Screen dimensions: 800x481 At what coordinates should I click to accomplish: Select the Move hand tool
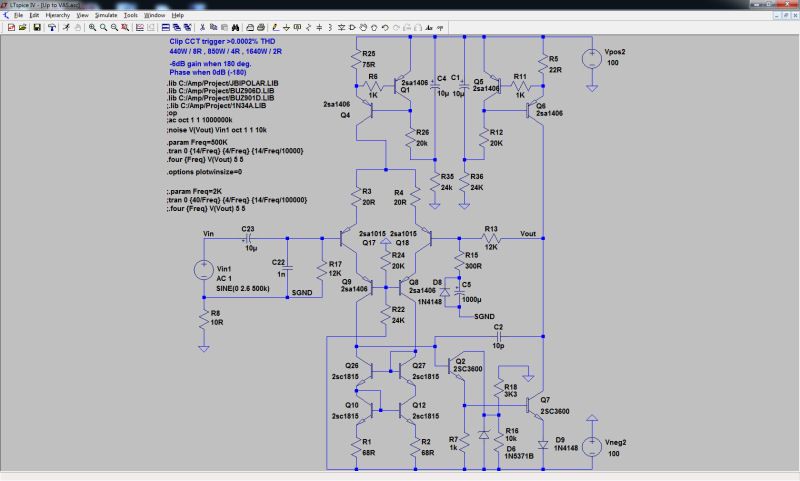click(x=363, y=28)
